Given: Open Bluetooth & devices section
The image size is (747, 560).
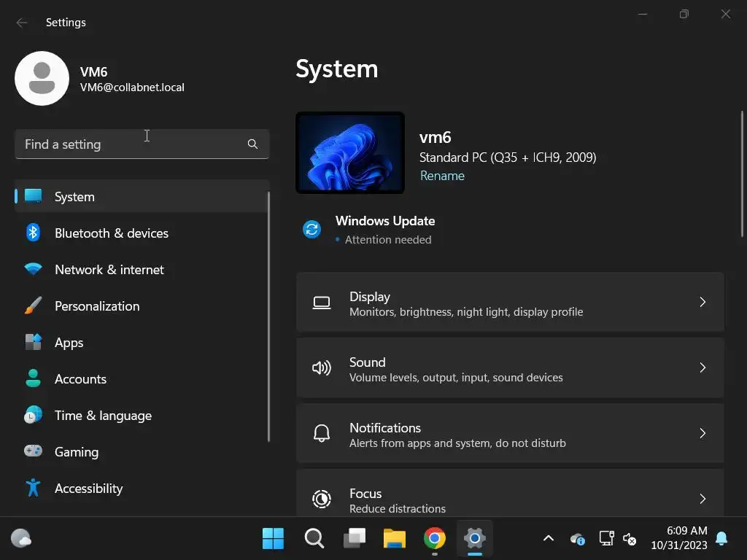Looking at the screenshot, I should click(142, 233).
